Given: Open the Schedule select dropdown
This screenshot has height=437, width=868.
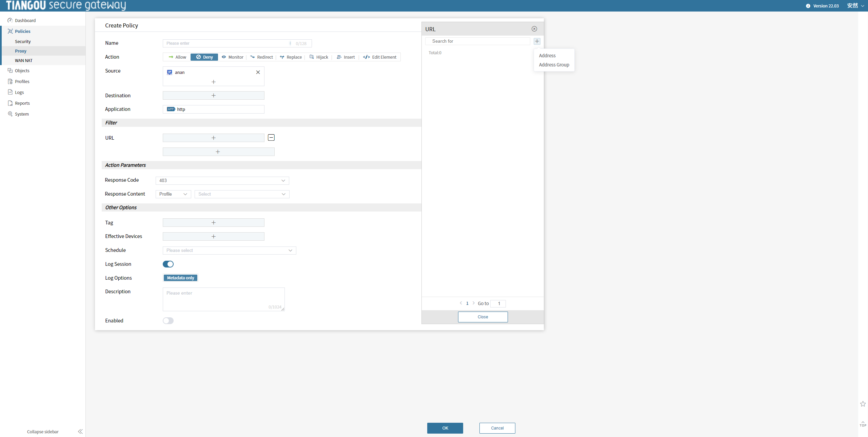Looking at the screenshot, I should point(229,250).
